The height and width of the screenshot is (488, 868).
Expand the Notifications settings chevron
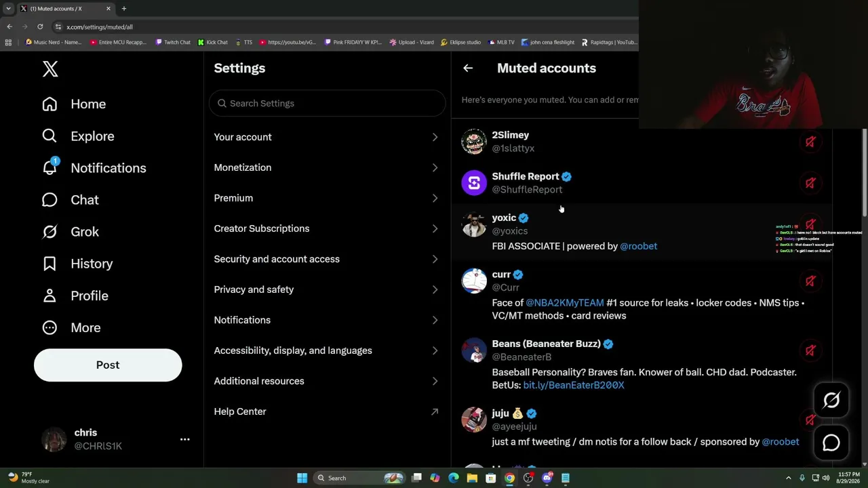tap(435, 320)
